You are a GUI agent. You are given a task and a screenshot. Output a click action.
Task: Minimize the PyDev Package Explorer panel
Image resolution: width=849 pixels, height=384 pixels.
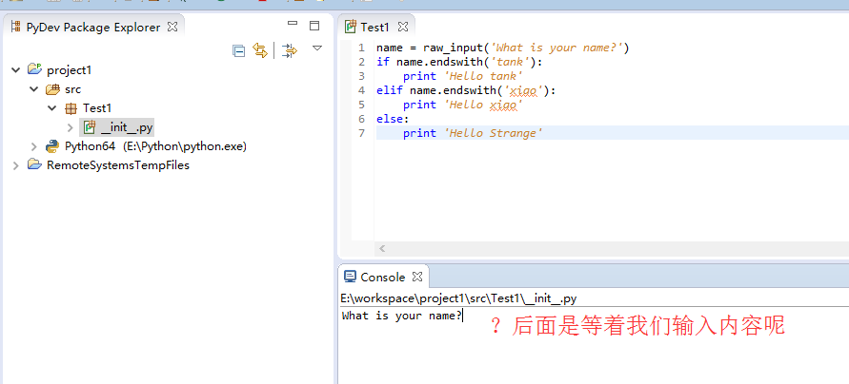click(x=293, y=24)
